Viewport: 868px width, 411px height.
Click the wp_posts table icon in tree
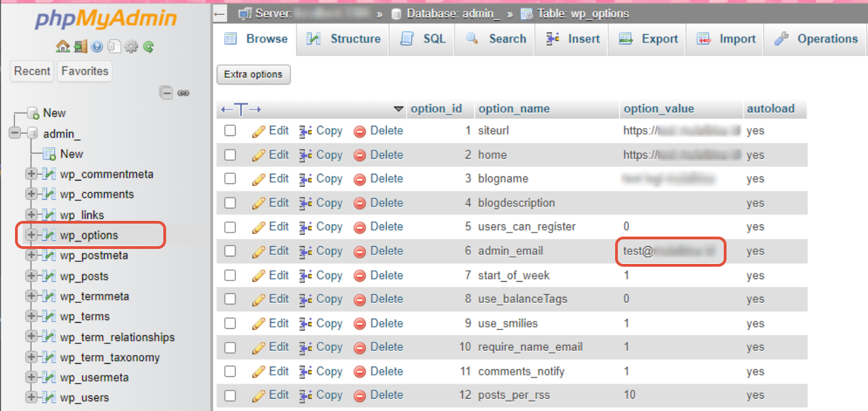click(49, 276)
